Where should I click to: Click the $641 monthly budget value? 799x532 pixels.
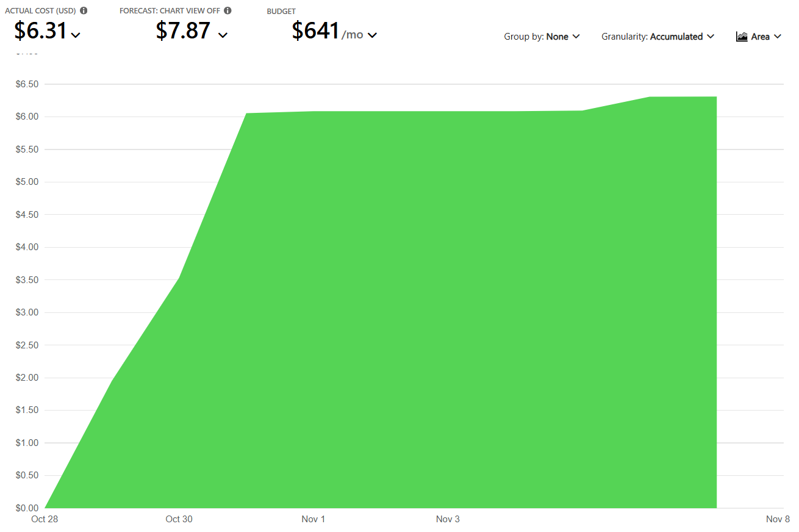pyautogui.click(x=315, y=31)
